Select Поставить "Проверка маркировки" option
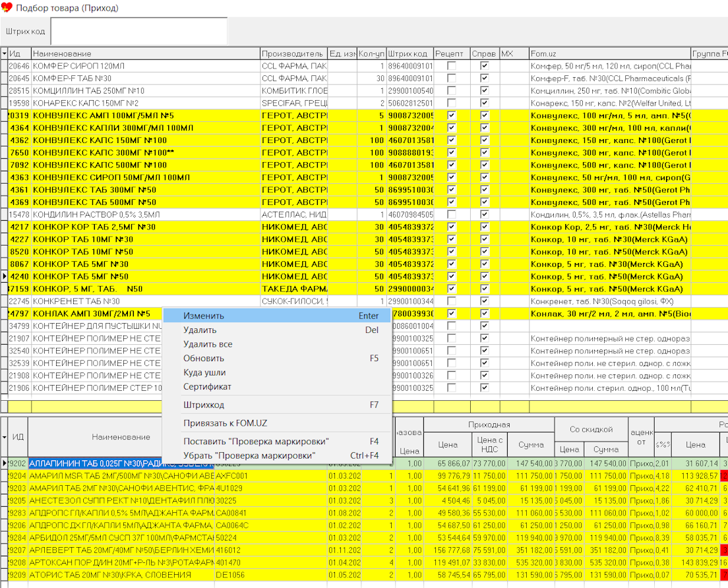728x588 pixels. pos(256,441)
